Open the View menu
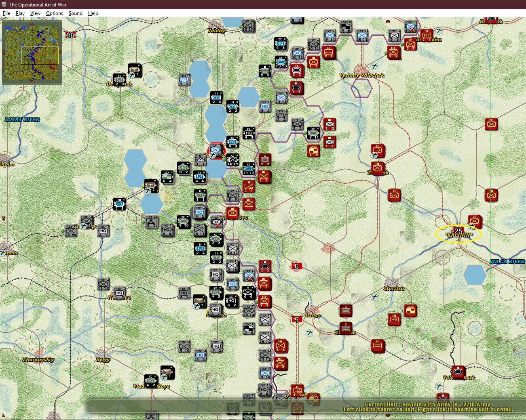Viewport: 526px width, 420px height. 35,13
